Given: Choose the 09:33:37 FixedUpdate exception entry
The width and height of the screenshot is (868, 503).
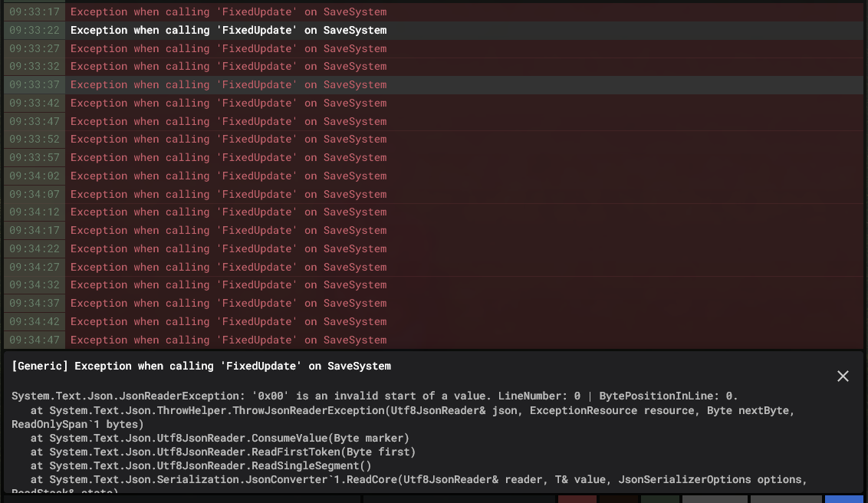Looking at the screenshot, I should [x=229, y=85].
